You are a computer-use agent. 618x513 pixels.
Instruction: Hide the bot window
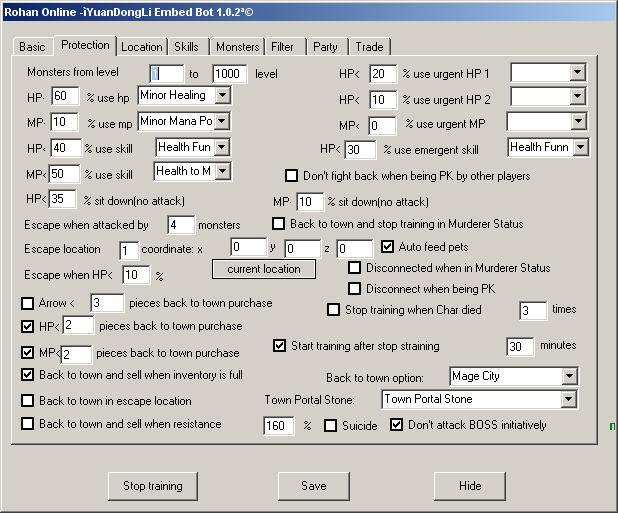[470, 486]
